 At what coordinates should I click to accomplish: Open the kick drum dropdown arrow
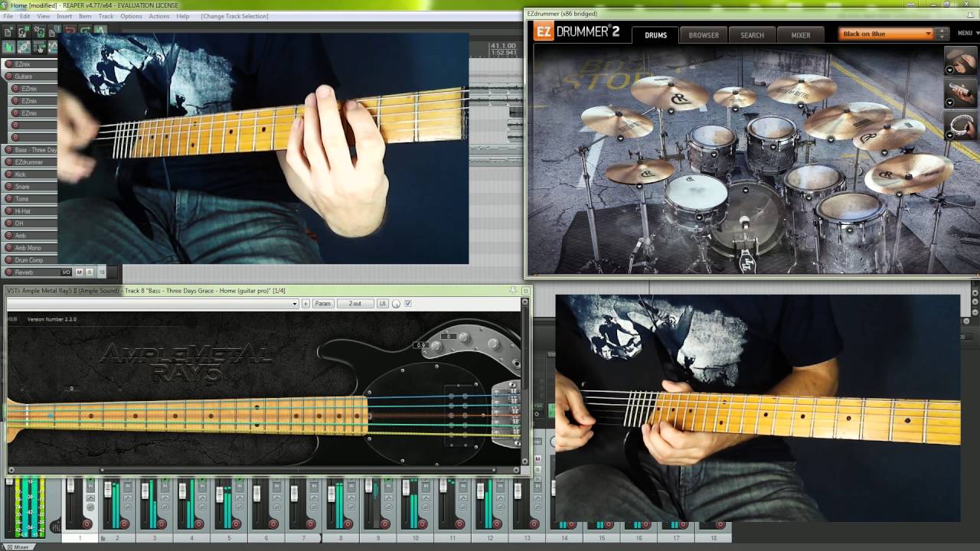(746, 190)
